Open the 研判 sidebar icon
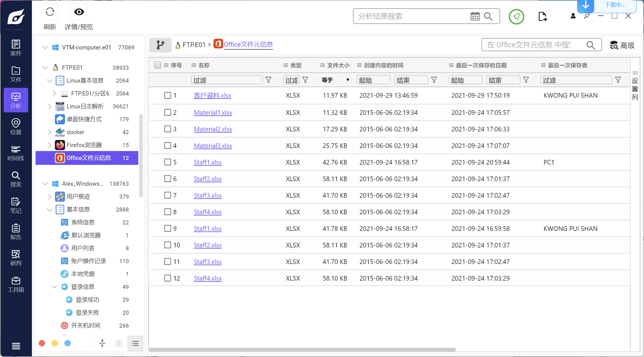 click(16, 258)
